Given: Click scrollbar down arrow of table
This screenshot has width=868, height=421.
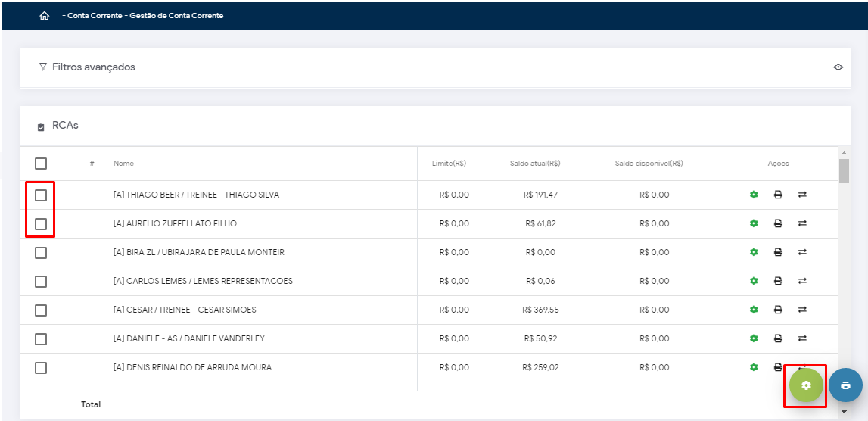Looking at the screenshot, I should click(844, 412).
